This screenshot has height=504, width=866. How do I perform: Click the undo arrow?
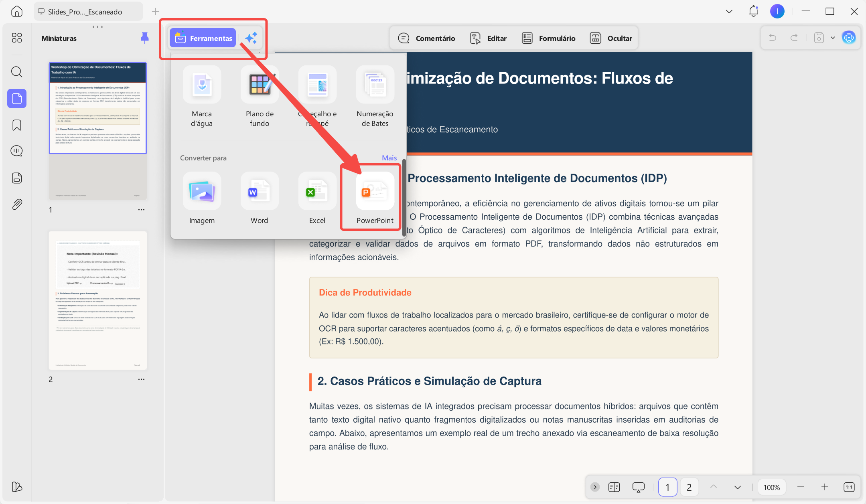(772, 38)
